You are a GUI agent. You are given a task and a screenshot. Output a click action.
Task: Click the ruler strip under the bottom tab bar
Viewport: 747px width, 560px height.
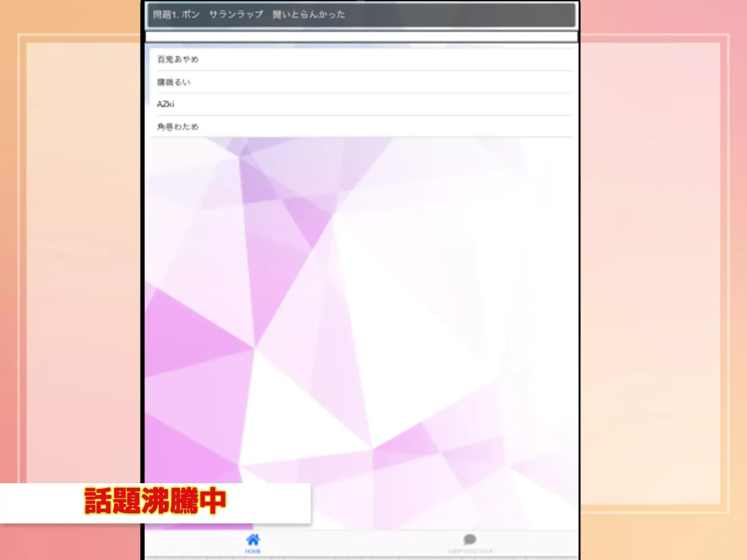pyautogui.click(x=361, y=558)
